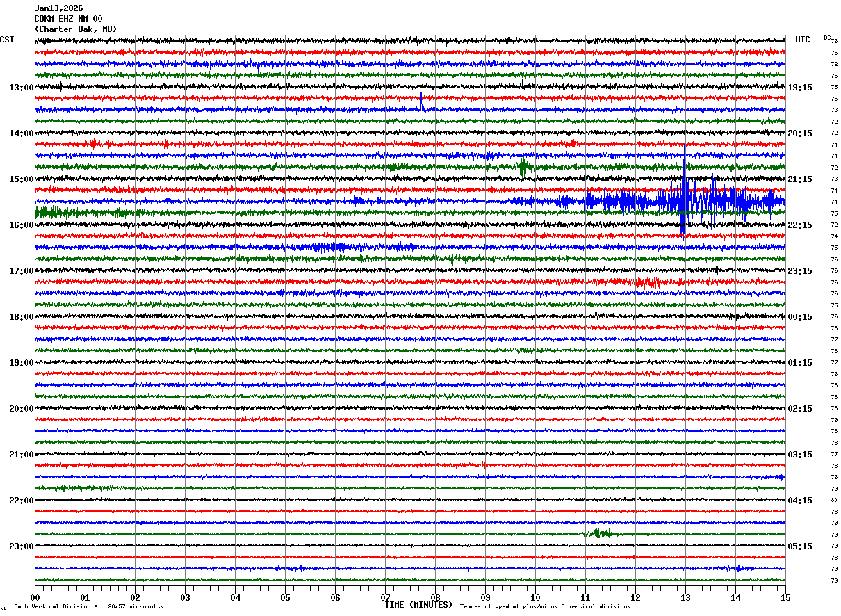Click the 02:15 UTC time label

[x=800, y=409]
